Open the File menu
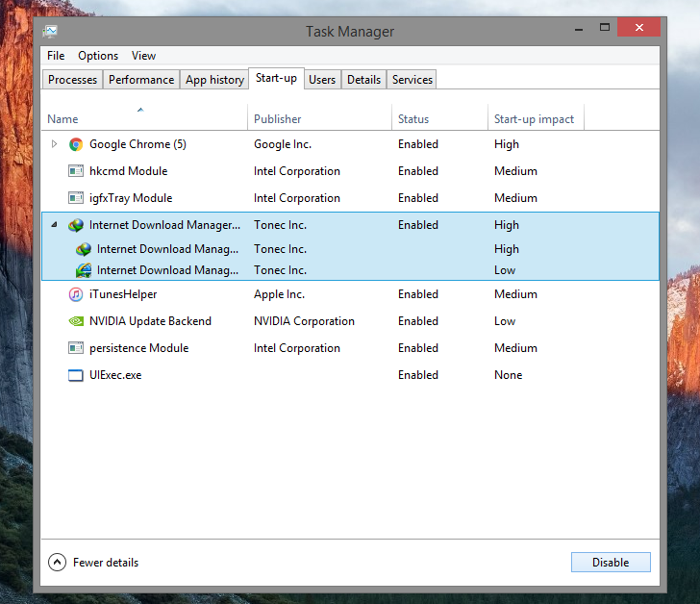 click(56, 56)
